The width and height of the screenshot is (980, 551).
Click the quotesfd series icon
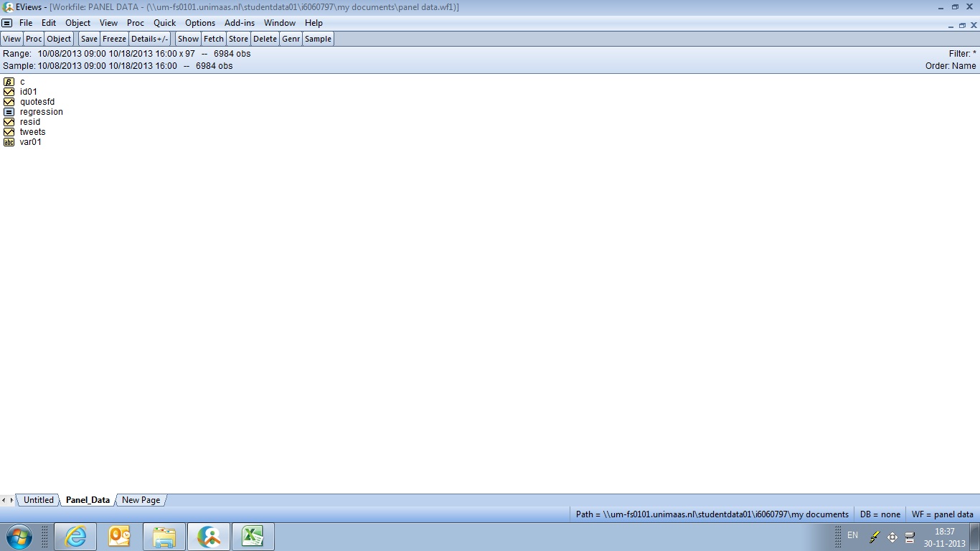coord(9,102)
